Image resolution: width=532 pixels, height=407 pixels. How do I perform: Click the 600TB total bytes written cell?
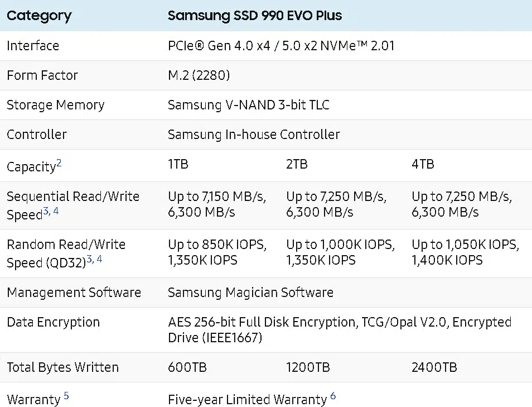(187, 367)
